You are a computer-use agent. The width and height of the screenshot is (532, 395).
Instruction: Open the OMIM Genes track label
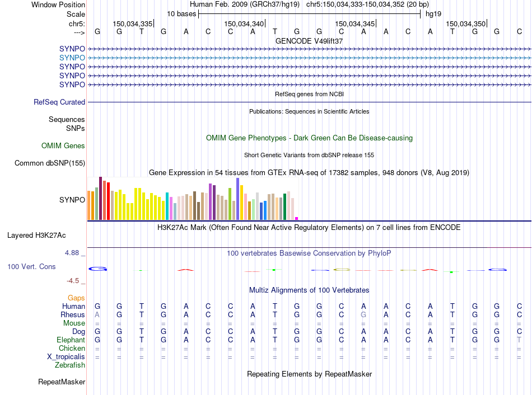coord(63,145)
